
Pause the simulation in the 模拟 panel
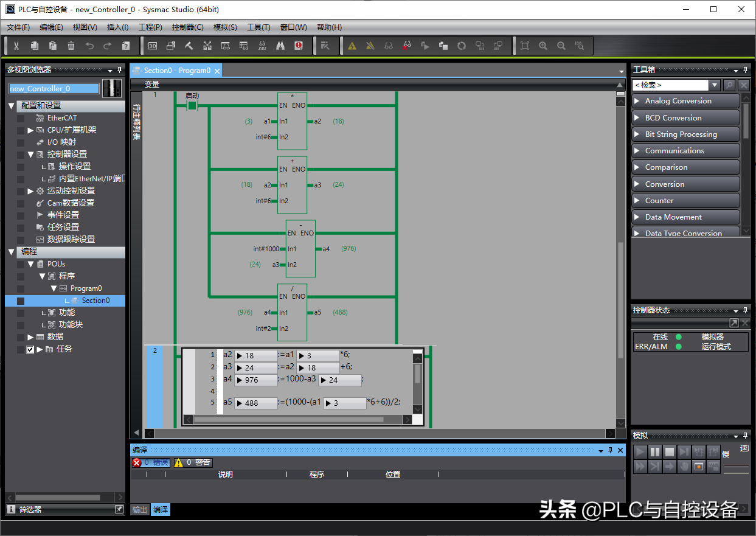pyautogui.click(x=655, y=451)
